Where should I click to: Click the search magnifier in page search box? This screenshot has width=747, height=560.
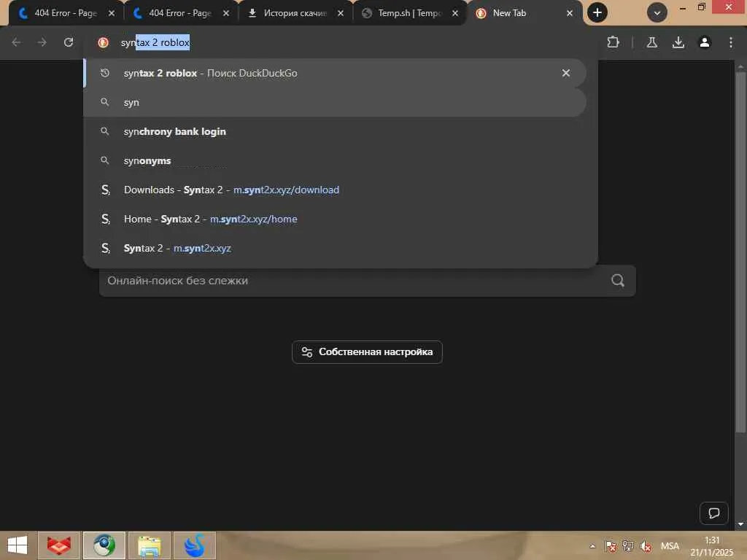point(618,281)
